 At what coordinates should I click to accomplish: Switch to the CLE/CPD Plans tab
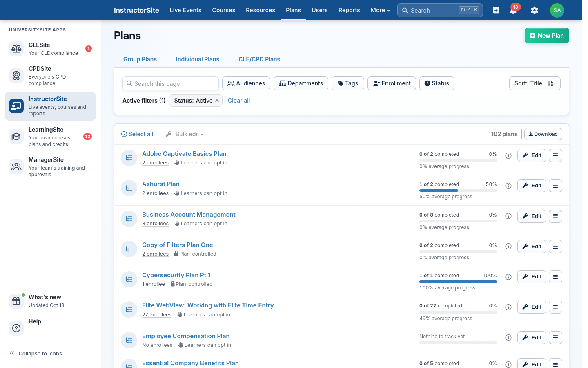point(259,59)
